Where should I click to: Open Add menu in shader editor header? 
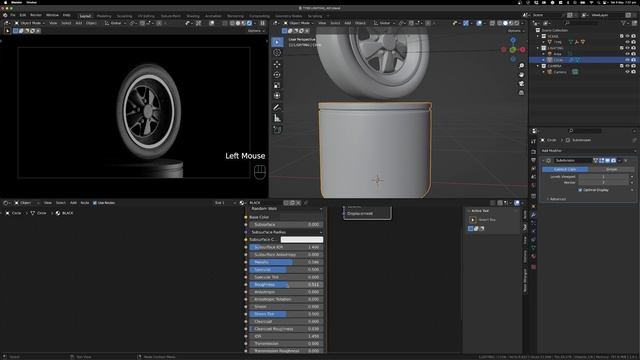[x=73, y=203]
